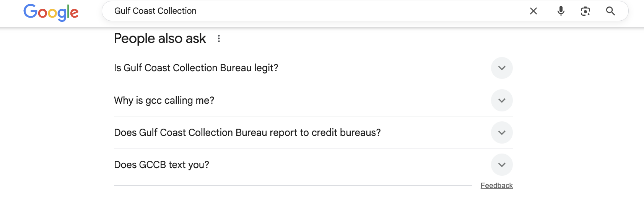The height and width of the screenshot is (206, 644).
Task: Expand chevron for 'Why is gcc calling me?'
Action: (x=502, y=100)
